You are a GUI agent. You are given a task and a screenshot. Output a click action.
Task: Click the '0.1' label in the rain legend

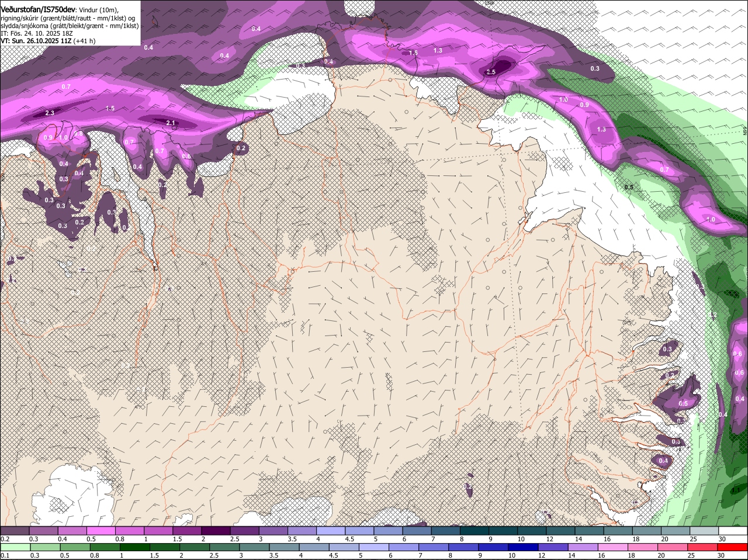pyautogui.click(x=5, y=555)
